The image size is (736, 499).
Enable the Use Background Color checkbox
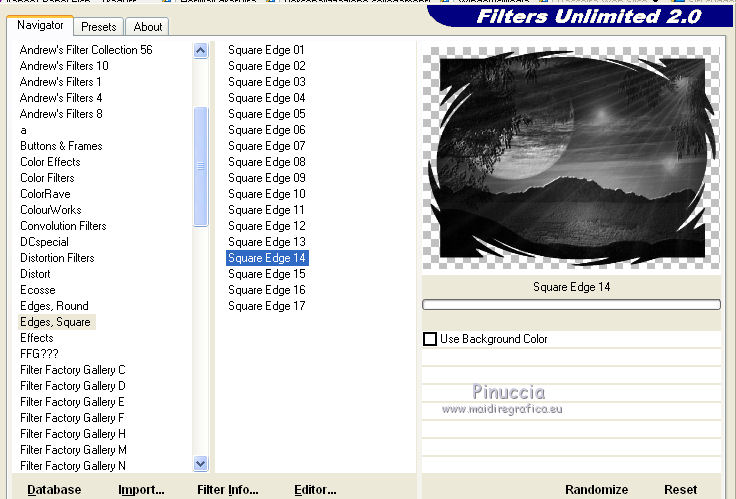(x=429, y=339)
